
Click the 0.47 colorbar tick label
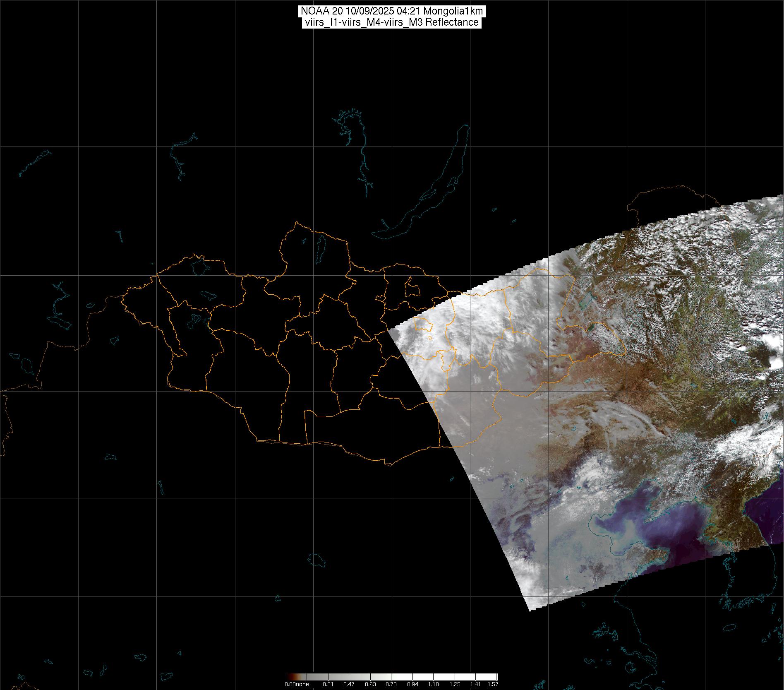point(349,684)
